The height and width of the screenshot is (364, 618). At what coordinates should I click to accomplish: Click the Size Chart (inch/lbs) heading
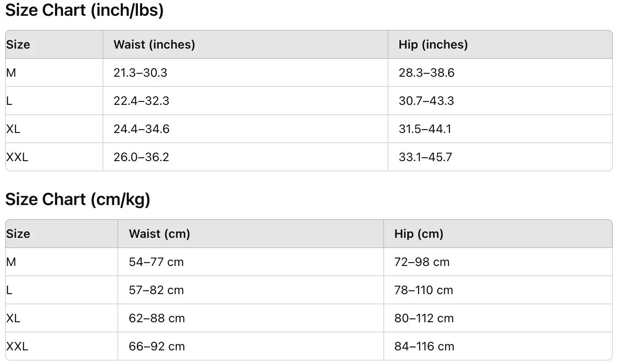click(x=85, y=10)
